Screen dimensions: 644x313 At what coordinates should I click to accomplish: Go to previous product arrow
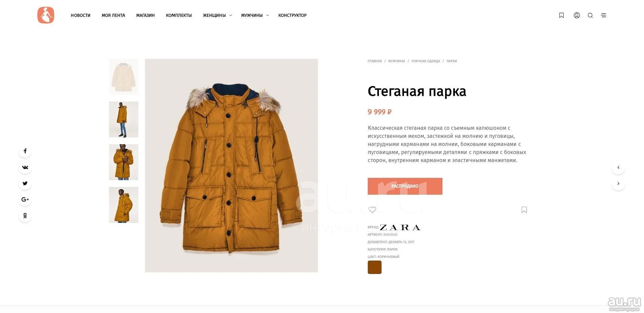click(x=618, y=167)
